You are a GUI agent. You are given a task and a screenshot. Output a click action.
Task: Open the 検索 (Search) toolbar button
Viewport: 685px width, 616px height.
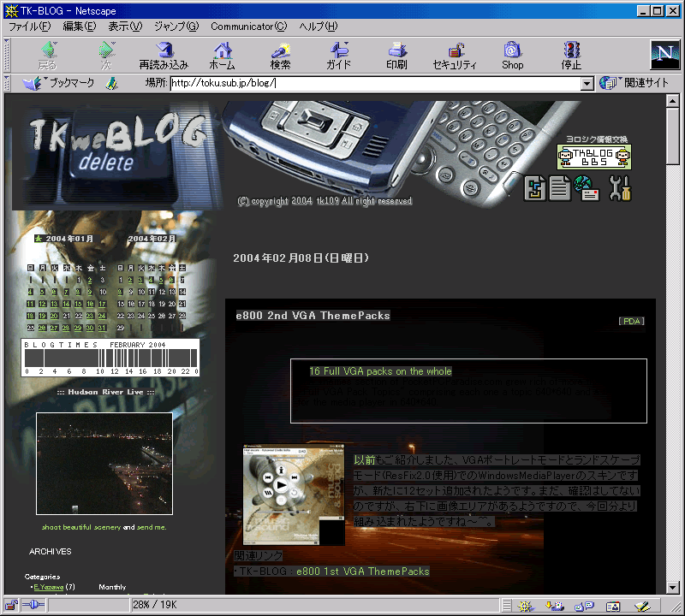[x=280, y=56]
